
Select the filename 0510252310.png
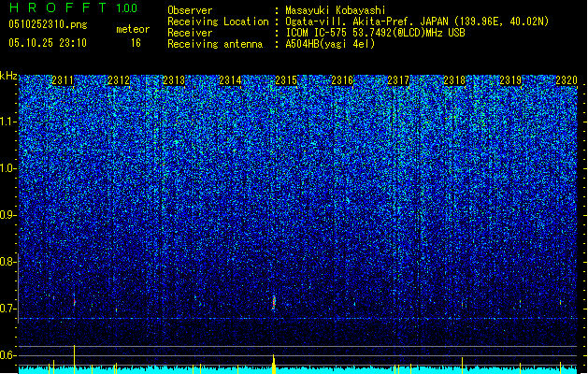[x=48, y=24]
